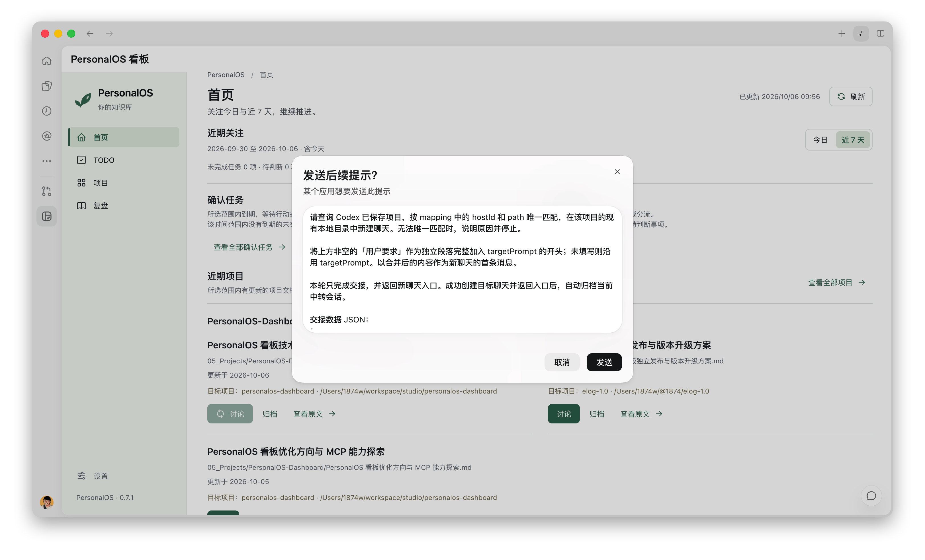Click the at-sign mentions icon in left rail

point(46,136)
